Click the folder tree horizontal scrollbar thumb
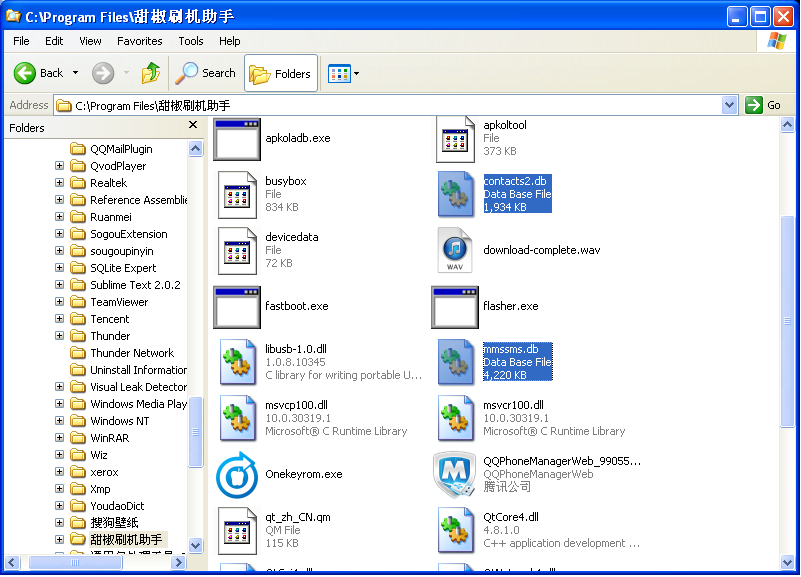 [x=75, y=563]
